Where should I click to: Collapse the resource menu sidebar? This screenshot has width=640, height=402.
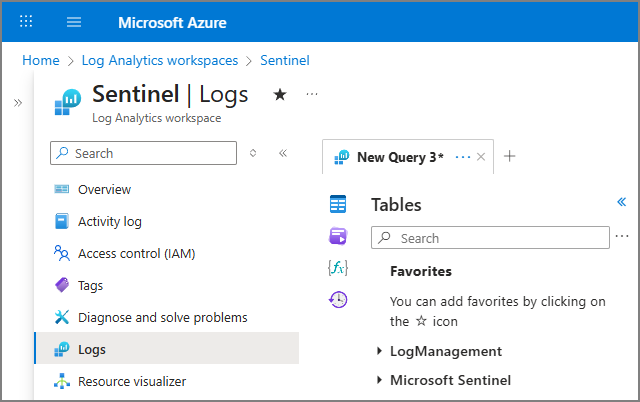[x=283, y=153]
